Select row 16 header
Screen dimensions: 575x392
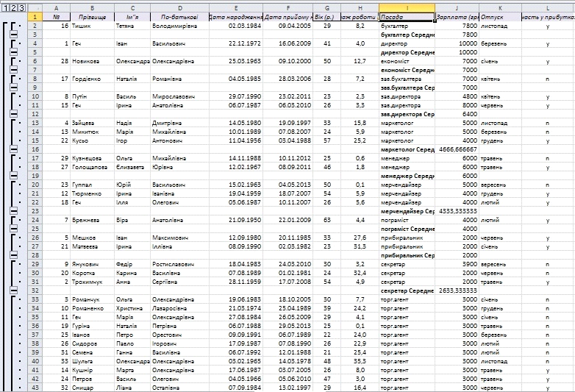click(35, 149)
